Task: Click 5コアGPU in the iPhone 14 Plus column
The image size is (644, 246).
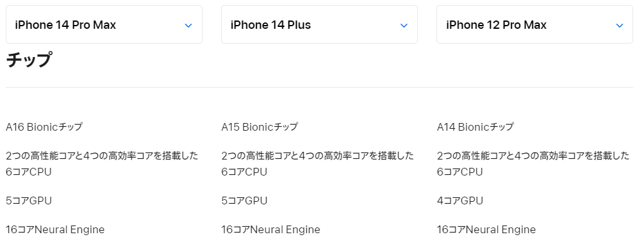Action: (244, 201)
